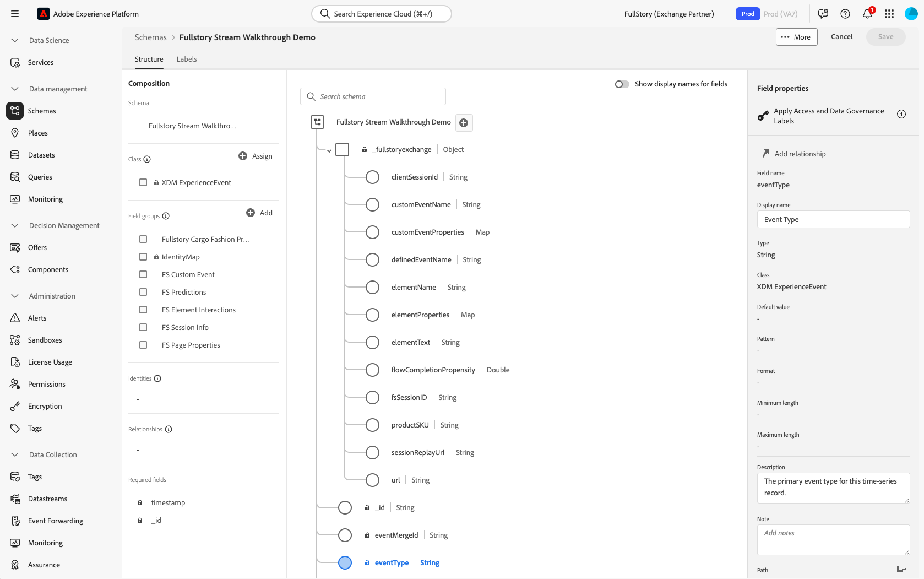Switch to the Labels tab
Screen dimensions: 924x579
187,59
